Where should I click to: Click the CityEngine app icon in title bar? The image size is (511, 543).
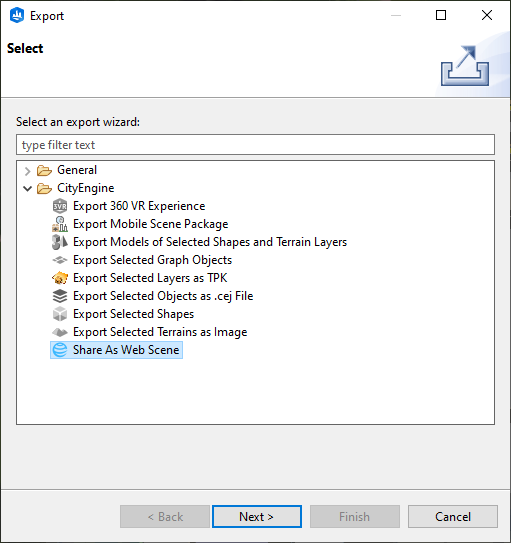[x=17, y=16]
